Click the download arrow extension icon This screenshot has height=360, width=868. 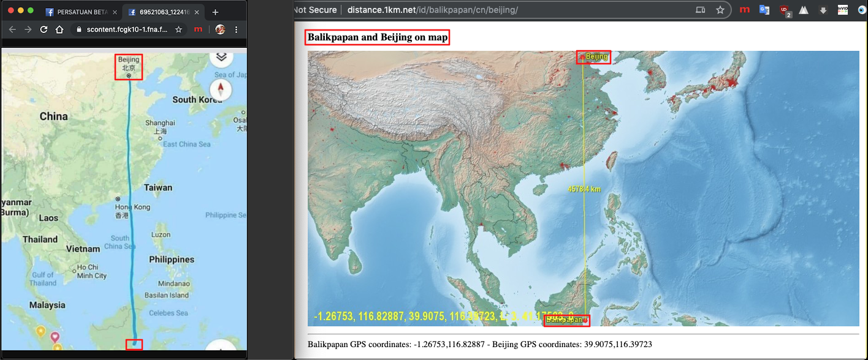(823, 10)
